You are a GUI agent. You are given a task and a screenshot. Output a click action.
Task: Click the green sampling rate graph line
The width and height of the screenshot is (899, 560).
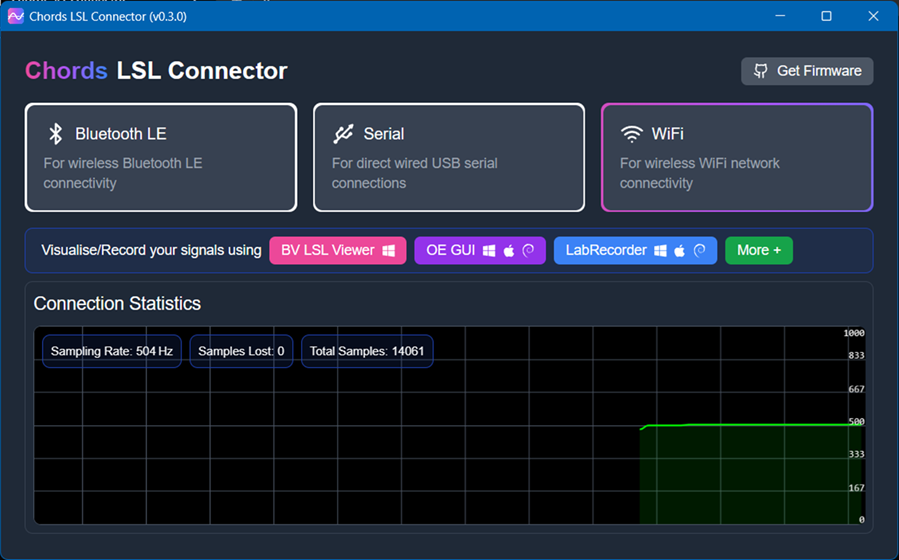pyautogui.click(x=750, y=425)
